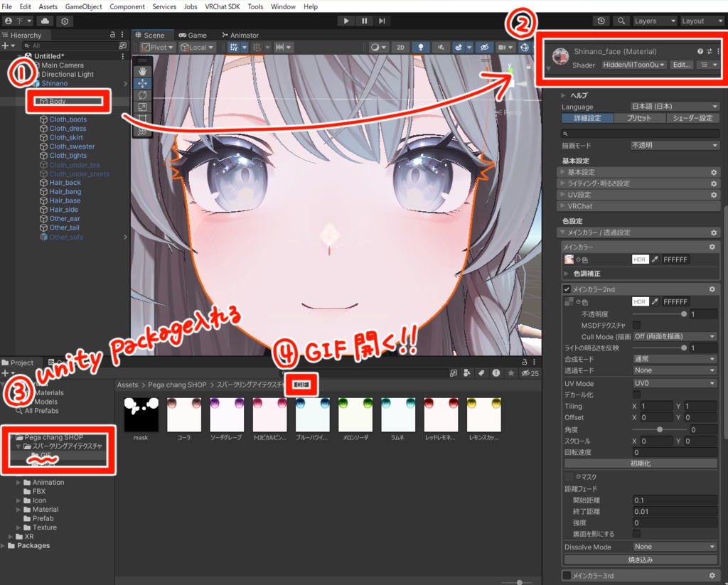The width and height of the screenshot is (728, 585).
Task: Click the 焼き込み button
Action: [641, 560]
